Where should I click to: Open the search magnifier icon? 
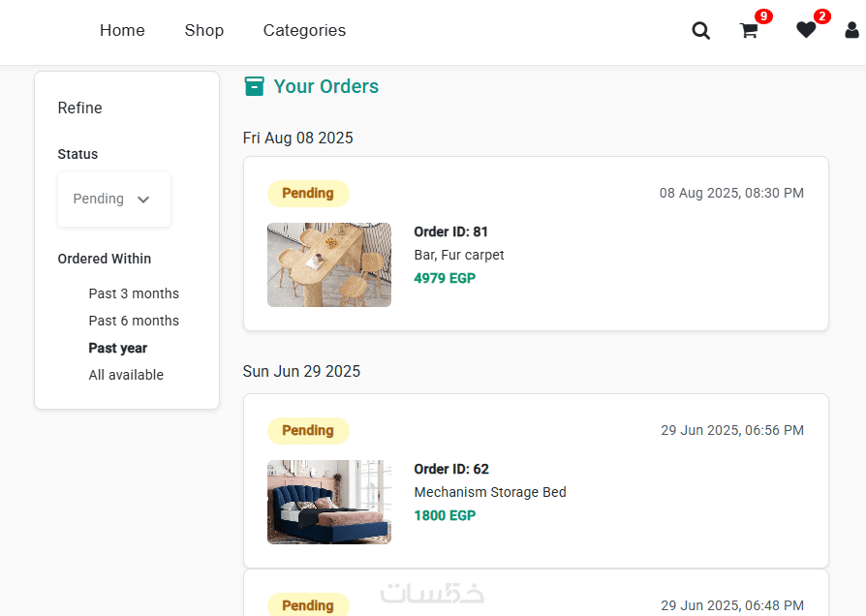click(701, 31)
